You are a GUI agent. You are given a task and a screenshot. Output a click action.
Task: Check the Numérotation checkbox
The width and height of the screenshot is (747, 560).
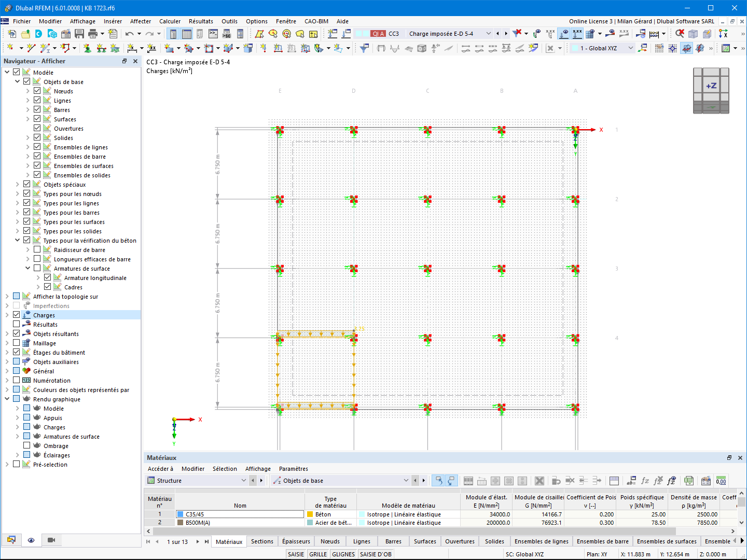(17, 380)
